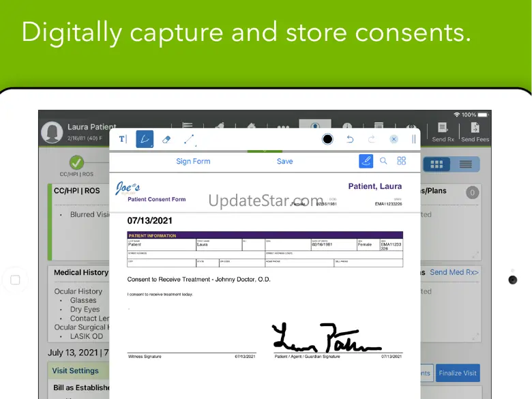
Task: Redo the annotation stroke
Action: pos(372,139)
